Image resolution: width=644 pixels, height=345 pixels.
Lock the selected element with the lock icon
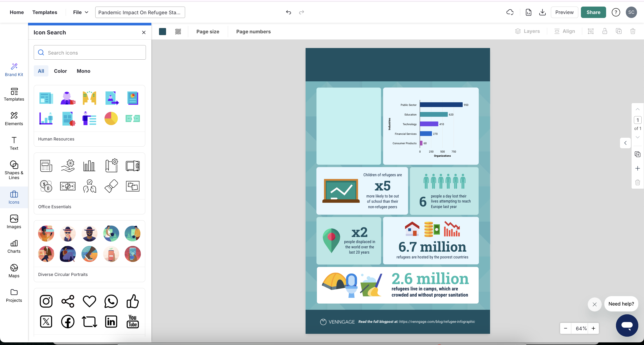tap(605, 31)
